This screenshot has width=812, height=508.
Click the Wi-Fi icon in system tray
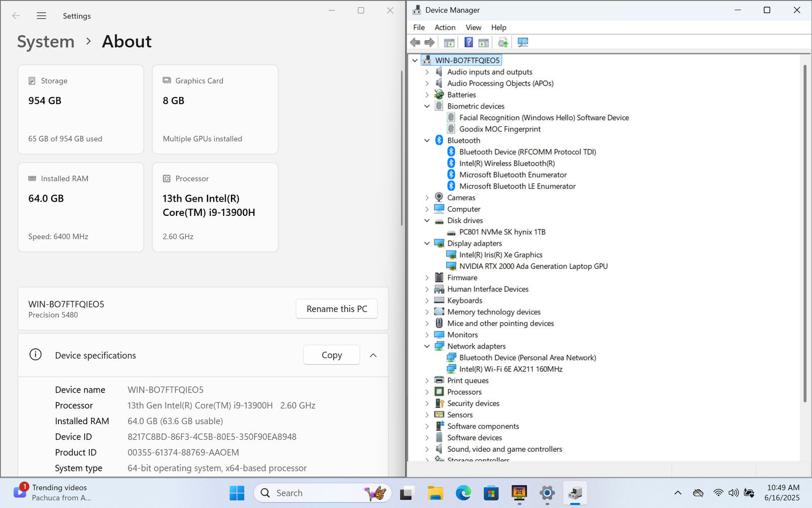click(718, 493)
